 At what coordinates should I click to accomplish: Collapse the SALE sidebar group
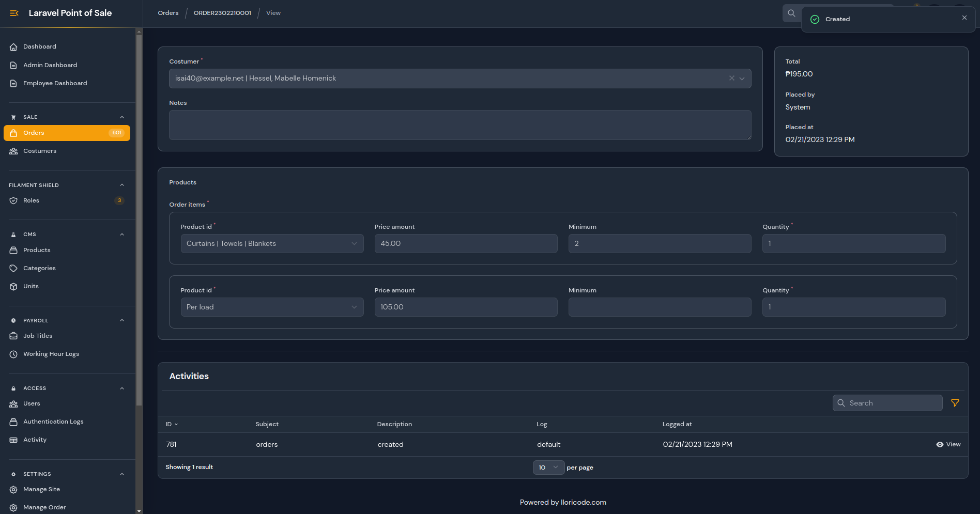pyautogui.click(x=122, y=117)
